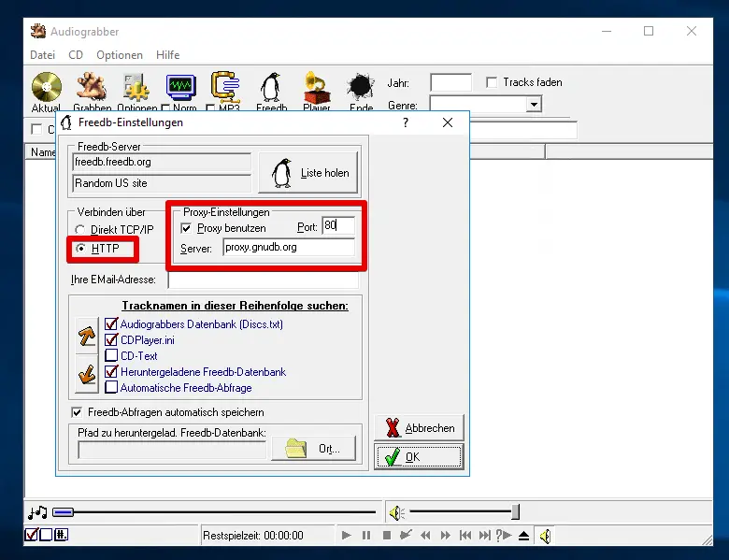Open the Optionen menu
This screenshot has width=729, height=560.
point(120,55)
